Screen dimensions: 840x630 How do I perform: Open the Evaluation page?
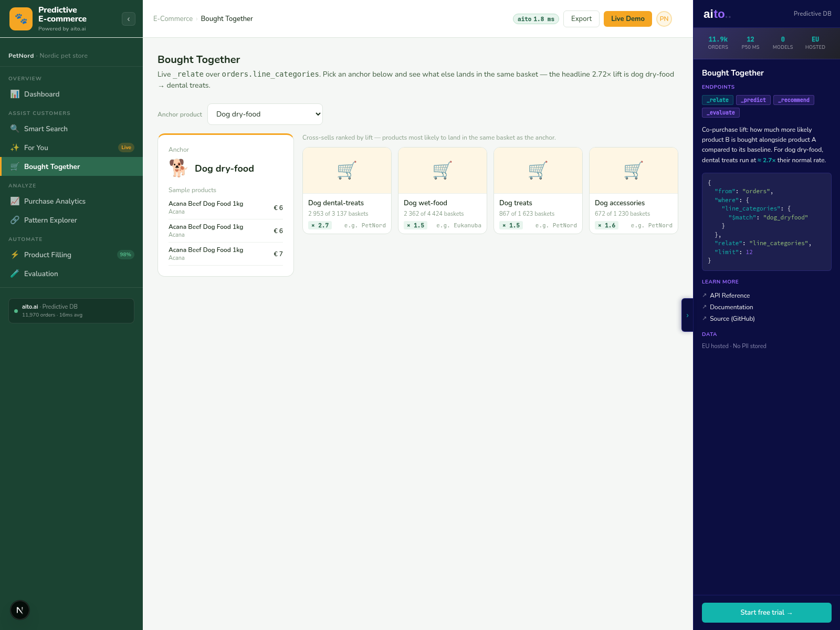coord(71,274)
